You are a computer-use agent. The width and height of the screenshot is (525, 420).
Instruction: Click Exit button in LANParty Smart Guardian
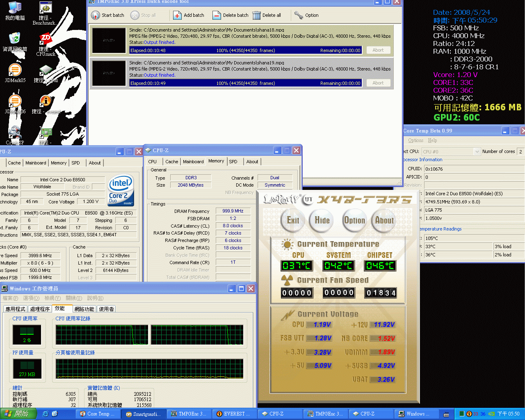[293, 221]
